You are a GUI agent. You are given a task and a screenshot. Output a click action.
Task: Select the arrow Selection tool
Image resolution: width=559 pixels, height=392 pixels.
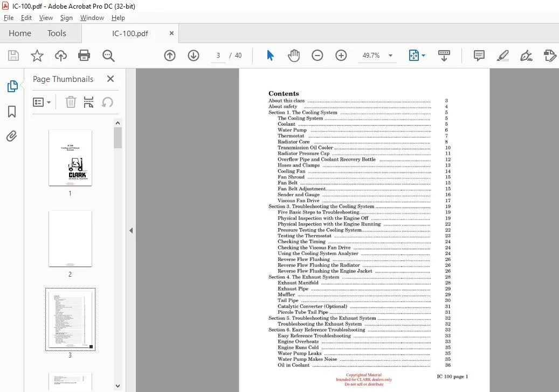pyautogui.click(x=270, y=56)
